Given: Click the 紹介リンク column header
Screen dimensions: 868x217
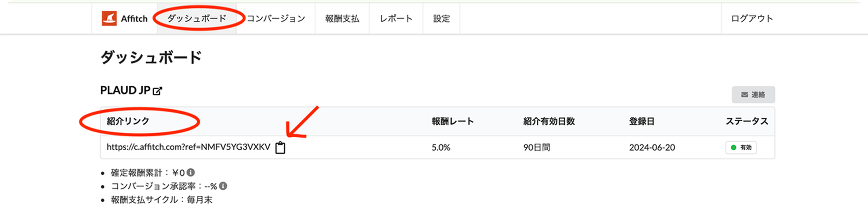Looking at the screenshot, I should [128, 121].
